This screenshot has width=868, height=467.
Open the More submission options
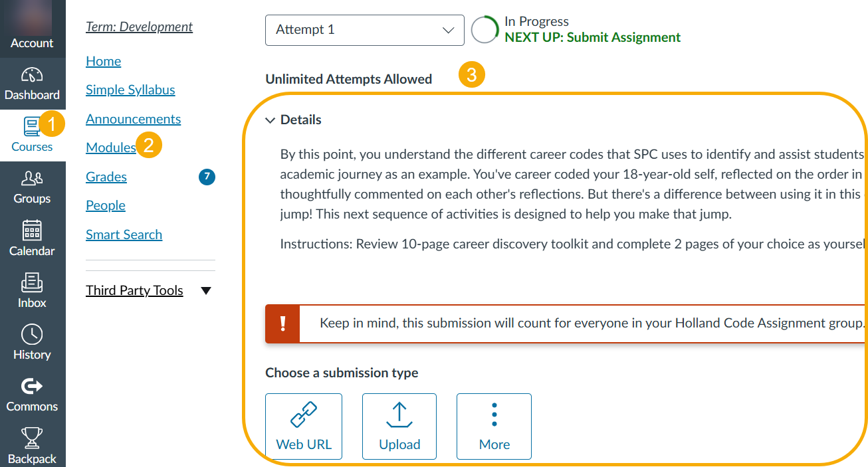coord(494,426)
